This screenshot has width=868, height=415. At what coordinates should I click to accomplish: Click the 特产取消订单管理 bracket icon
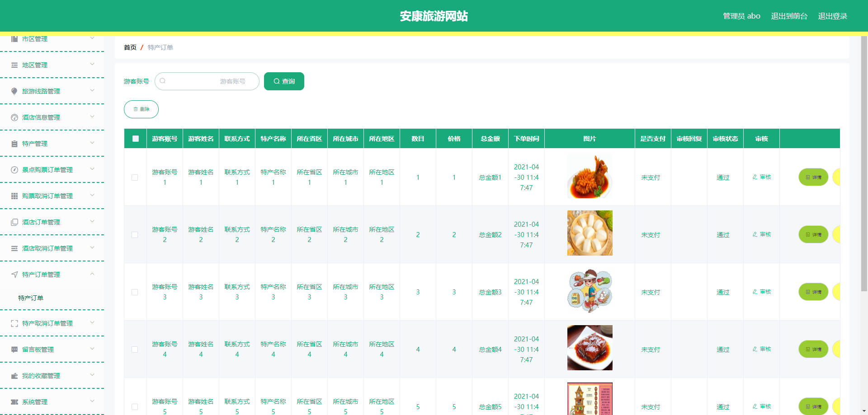[14, 323]
